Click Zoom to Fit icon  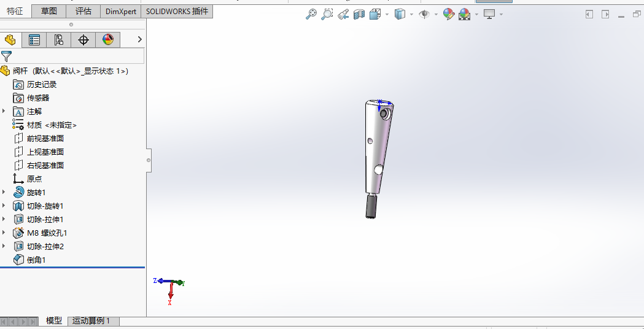[311, 14]
